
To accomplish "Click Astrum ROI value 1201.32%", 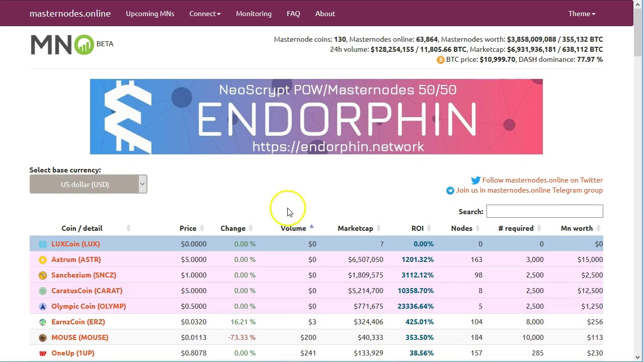I will click(417, 259).
